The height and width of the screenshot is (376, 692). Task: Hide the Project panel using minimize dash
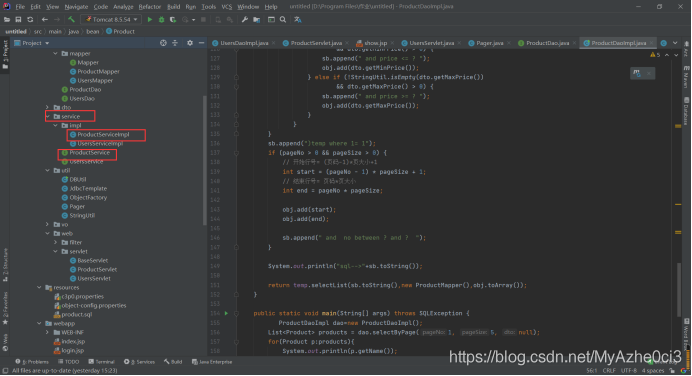tap(201, 43)
